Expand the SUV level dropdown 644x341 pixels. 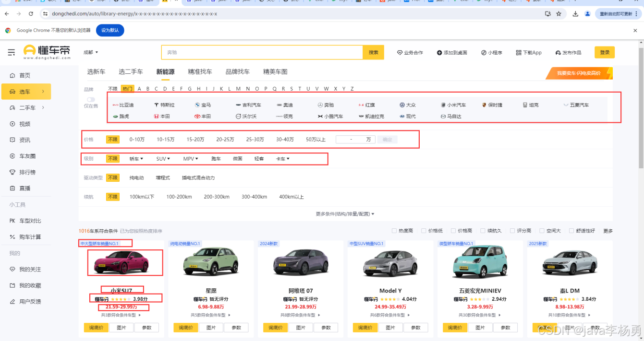click(163, 159)
